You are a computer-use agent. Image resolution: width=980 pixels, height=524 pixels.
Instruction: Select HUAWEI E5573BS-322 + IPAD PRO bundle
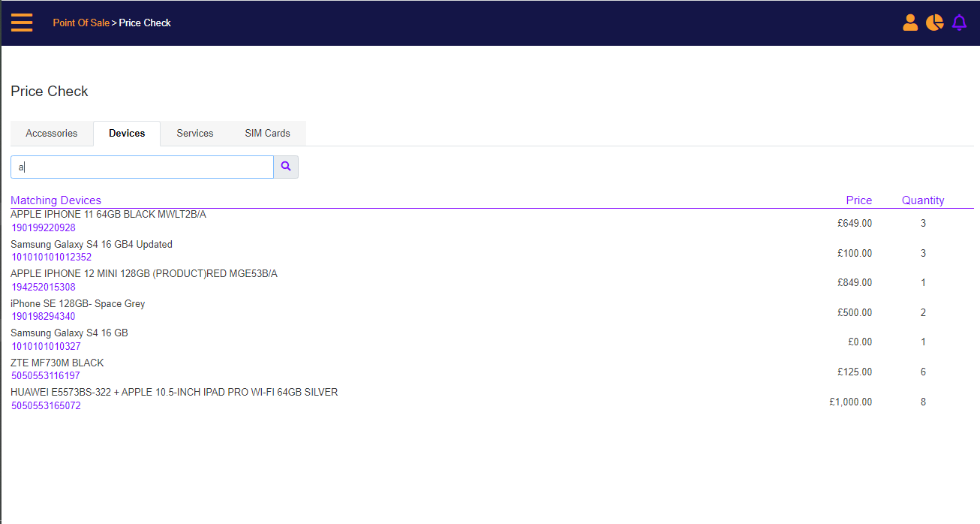(174, 392)
